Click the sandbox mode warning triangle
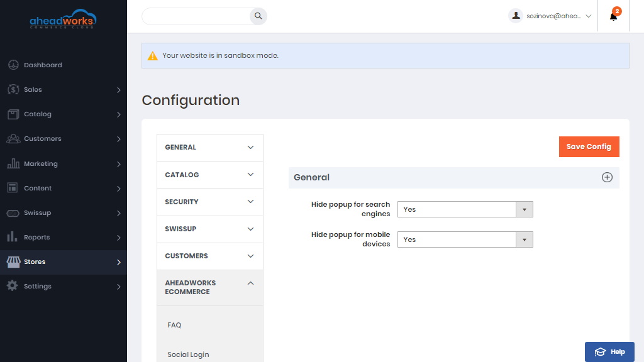This screenshot has width=644, height=362. (x=152, y=55)
